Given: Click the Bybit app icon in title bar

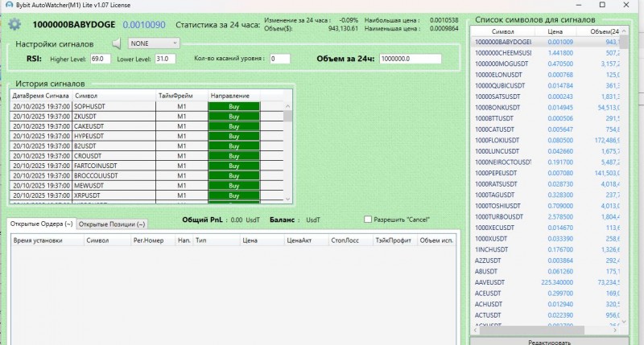Looking at the screenshot, I should click(9, 5).
